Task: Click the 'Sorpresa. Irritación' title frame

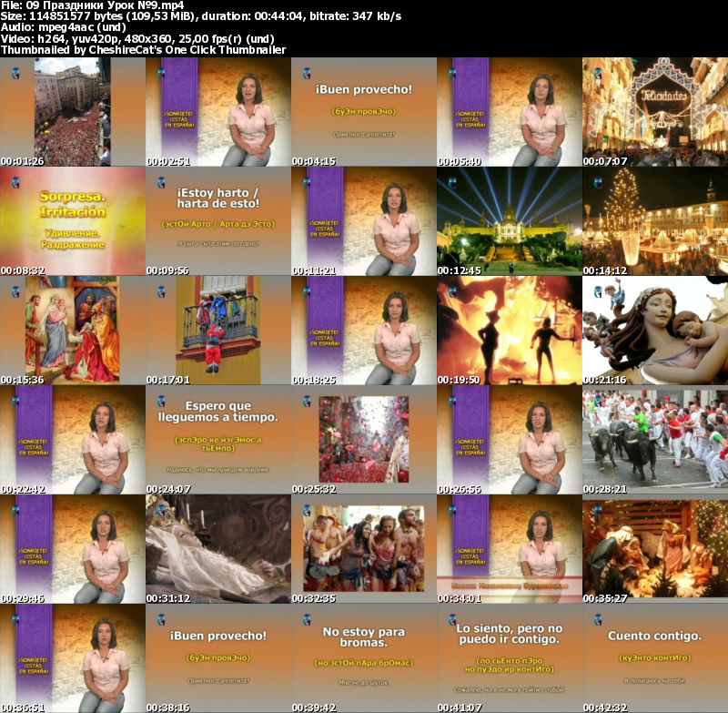Action: click(x=73, y=221)
